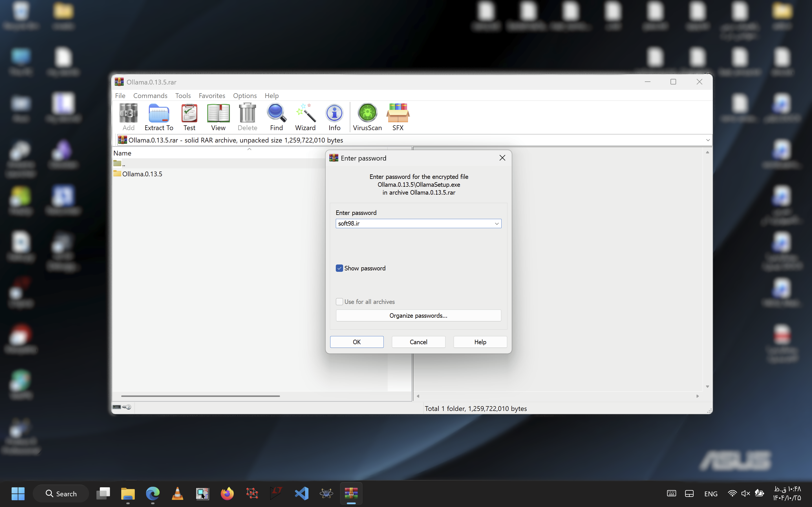Open the Options menu
Image resolution: width=812 pixels, height=507 pixels.
pyautogui.click(x=245, y=95)
